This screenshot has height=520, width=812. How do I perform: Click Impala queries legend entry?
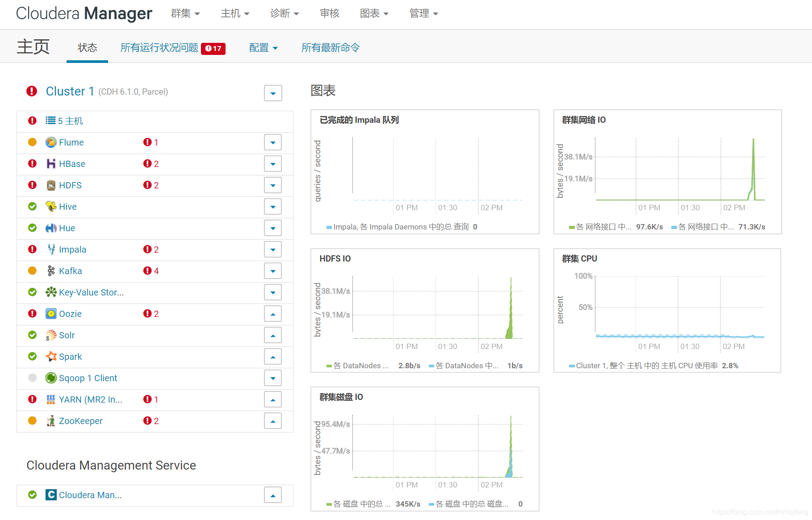pyautogui.click(x=402, y=227)
